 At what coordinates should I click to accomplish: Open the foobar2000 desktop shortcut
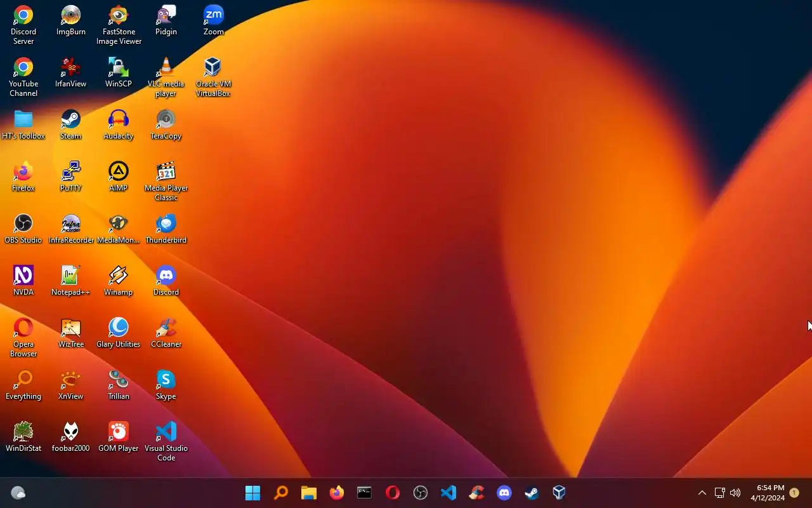[71, 438]
